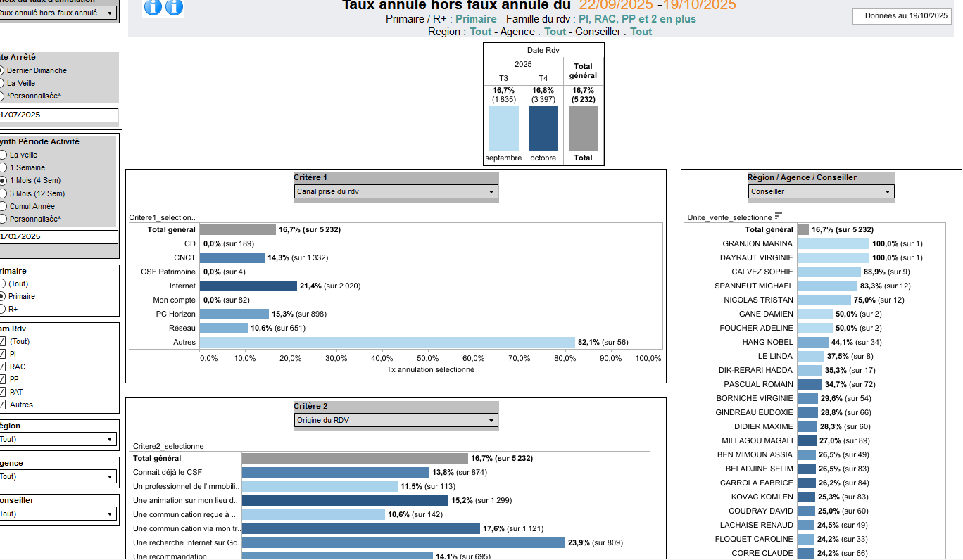
Task: Choose the 3 Mois (12 Sem) period
Action: pyautogui.click(x=3, y=193)
